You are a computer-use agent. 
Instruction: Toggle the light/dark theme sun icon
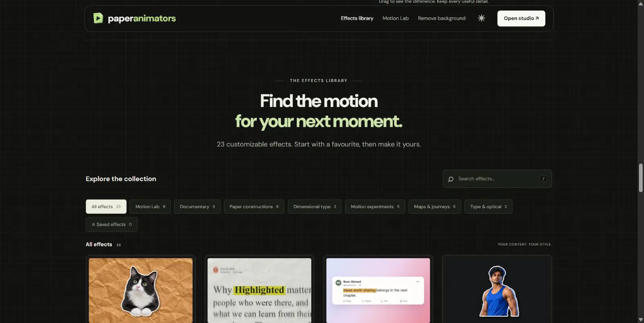pyautogui.click(x=481, y=18)
